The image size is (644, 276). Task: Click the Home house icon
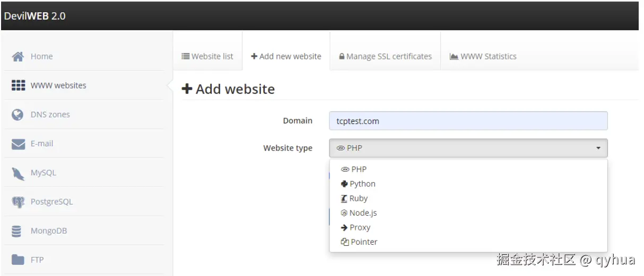click(x=18, y=57)
